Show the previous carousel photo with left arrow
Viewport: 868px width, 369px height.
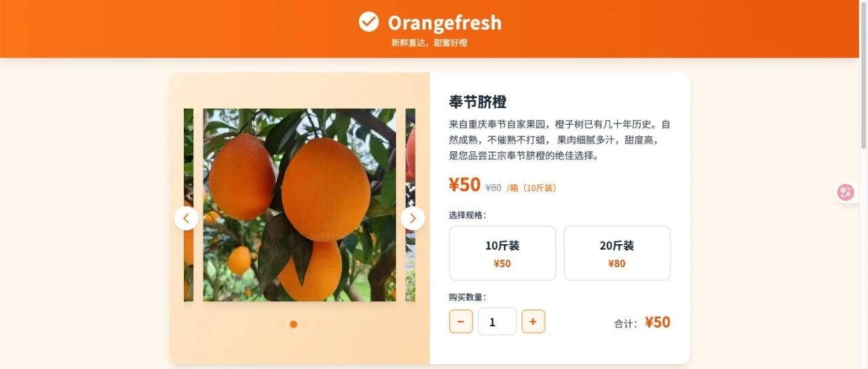point(186,218)
